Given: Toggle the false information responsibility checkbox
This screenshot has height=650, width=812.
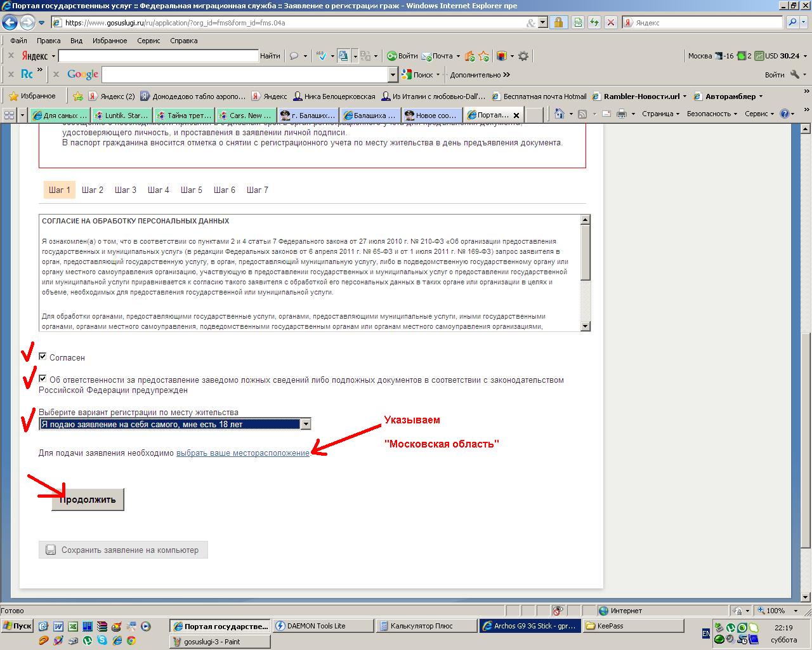Looking at the screenshot, I should point(43,379).
